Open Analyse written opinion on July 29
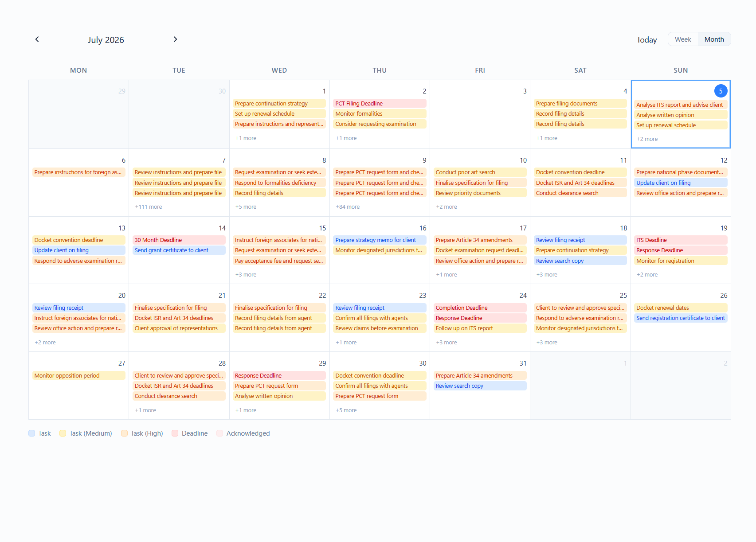The height and width of the screenshot is (542, 756). 279,396
